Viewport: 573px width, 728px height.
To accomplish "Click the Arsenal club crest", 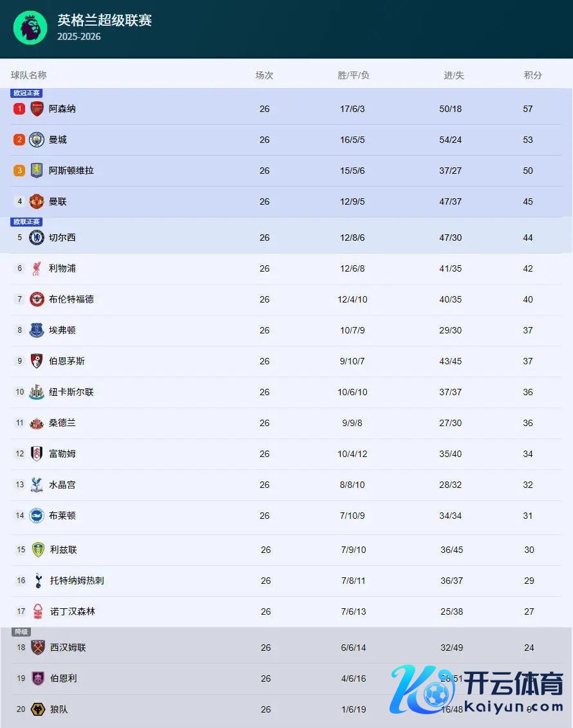I will [x=37, y=109].
